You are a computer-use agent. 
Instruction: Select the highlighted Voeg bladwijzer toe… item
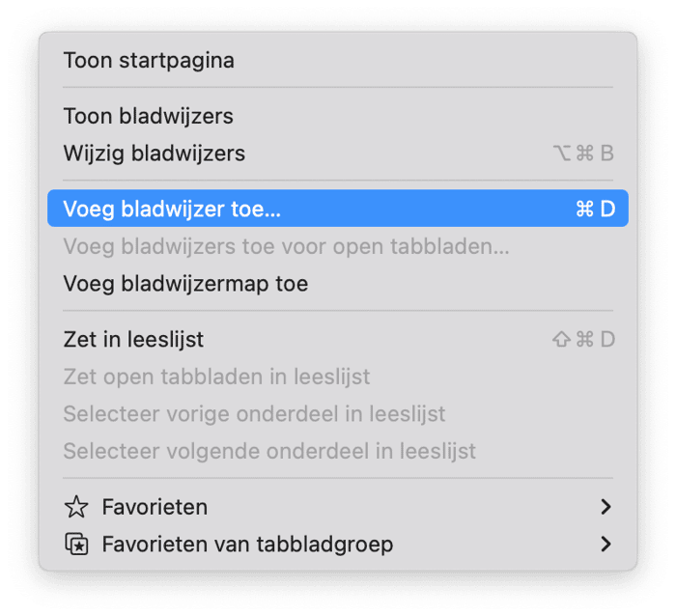pyautogui.click(x=338, y=209)
